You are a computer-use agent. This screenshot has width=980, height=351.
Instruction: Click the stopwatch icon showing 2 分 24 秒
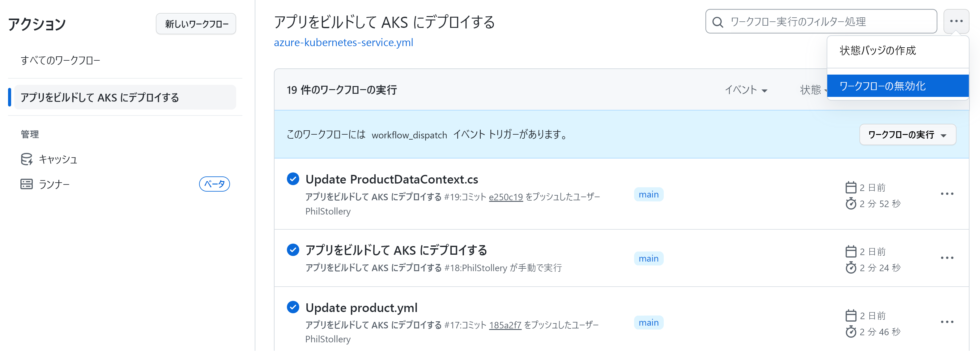click(851, 268)
